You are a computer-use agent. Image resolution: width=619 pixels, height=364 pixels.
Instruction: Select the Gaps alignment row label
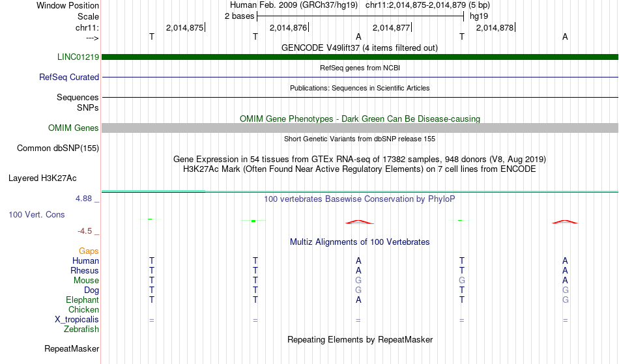coord(89,251)
